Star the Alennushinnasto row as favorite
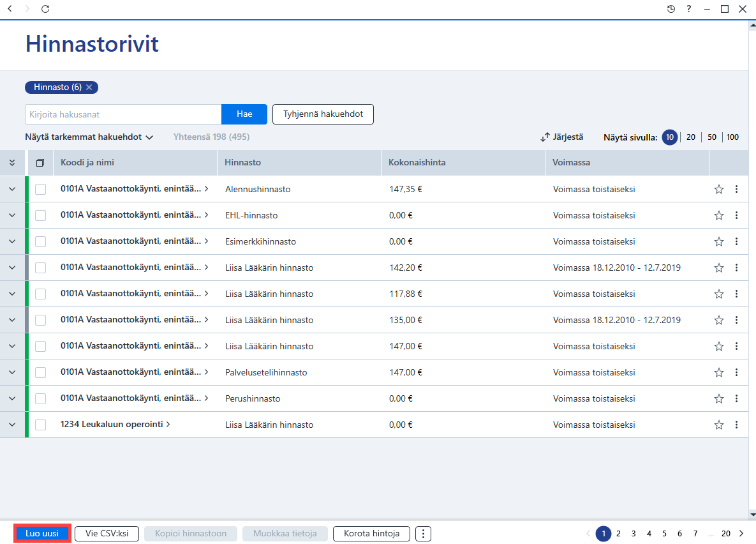The width and height of the screenshot is (756, 544). coord(718,189)
